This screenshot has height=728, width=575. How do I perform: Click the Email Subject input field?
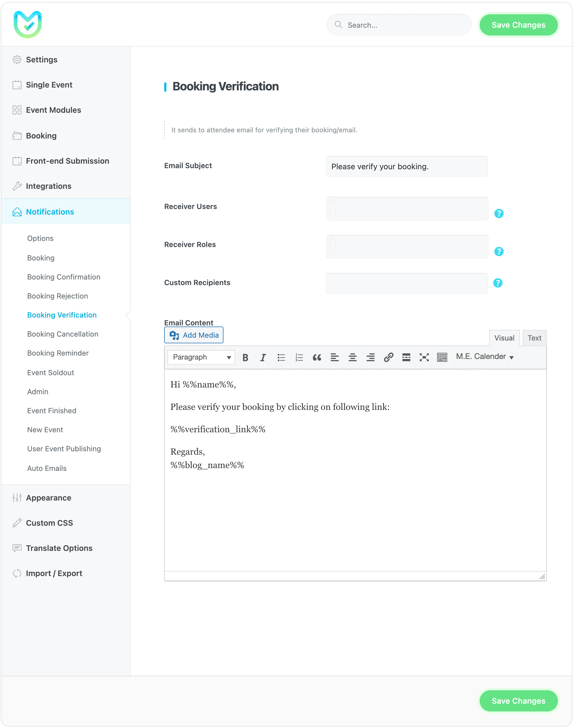[x=407, y=166]
